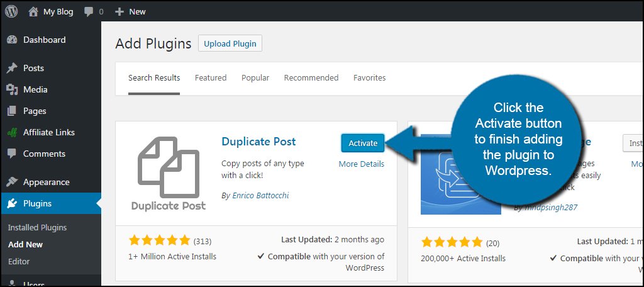This screenshot has height=287, width=644.
Task: Click the '1+ Million Active Installs' text
Action: pyautogui.click(x=172, y=257)
